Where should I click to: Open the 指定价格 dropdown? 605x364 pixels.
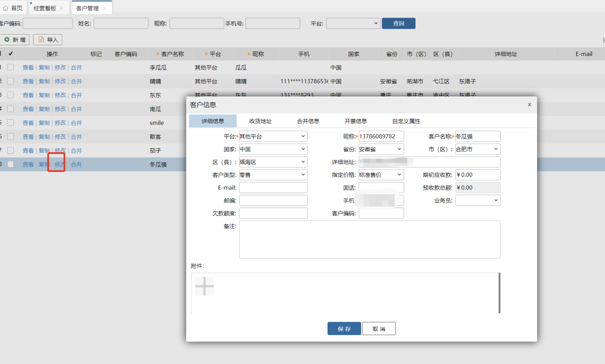pos(381,175)
